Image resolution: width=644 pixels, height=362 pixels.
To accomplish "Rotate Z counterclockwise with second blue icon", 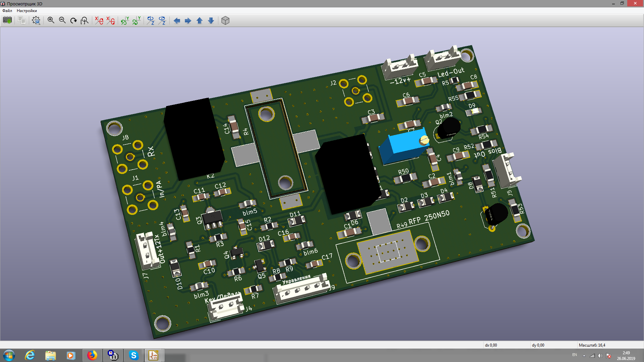I will click(162, 20).
